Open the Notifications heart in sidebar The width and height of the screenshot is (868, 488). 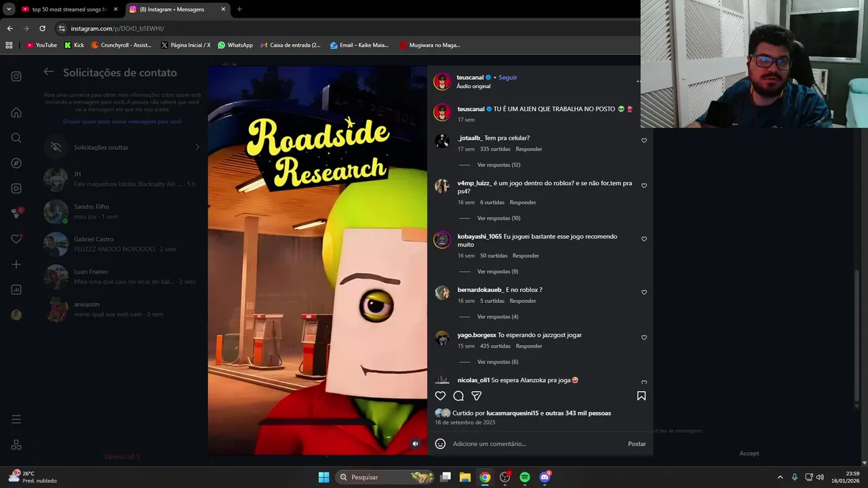(x=16, y=239)
